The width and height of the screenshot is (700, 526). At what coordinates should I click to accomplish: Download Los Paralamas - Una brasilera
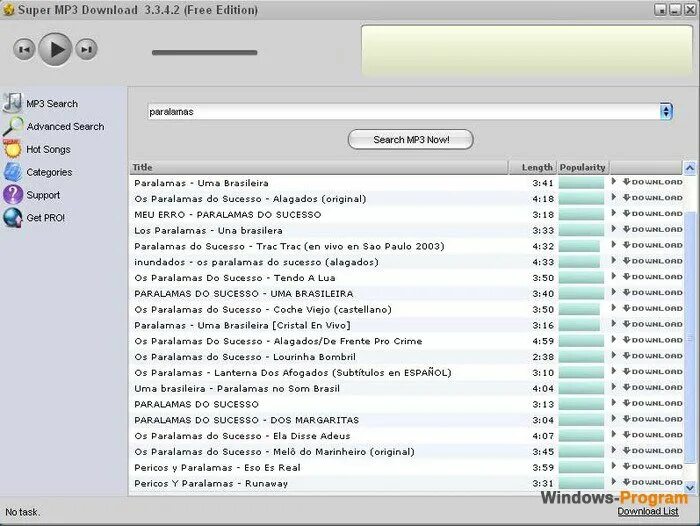[652, 230]
